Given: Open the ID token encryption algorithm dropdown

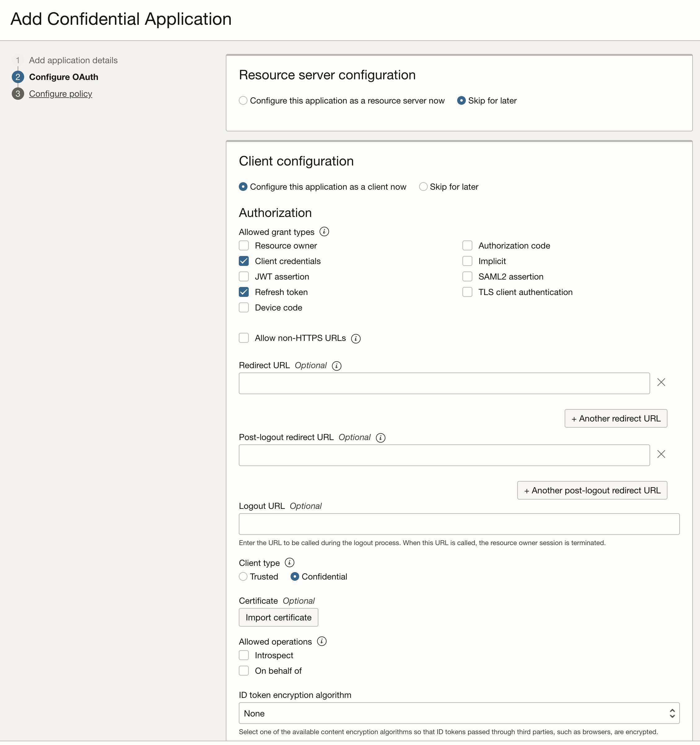Looking at the screenshot, I should point(459,713).
